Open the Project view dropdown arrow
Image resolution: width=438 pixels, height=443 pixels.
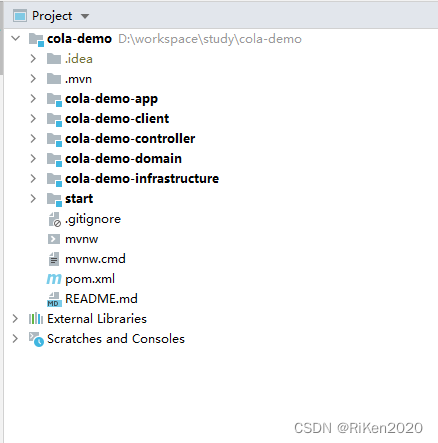click(85, 16)
